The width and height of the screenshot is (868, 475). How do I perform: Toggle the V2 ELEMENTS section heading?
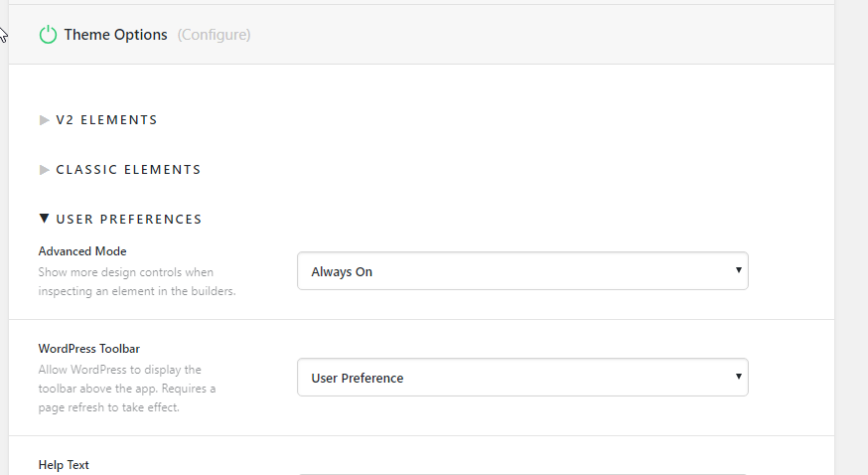pyautogui.click(x=107, y=120)
